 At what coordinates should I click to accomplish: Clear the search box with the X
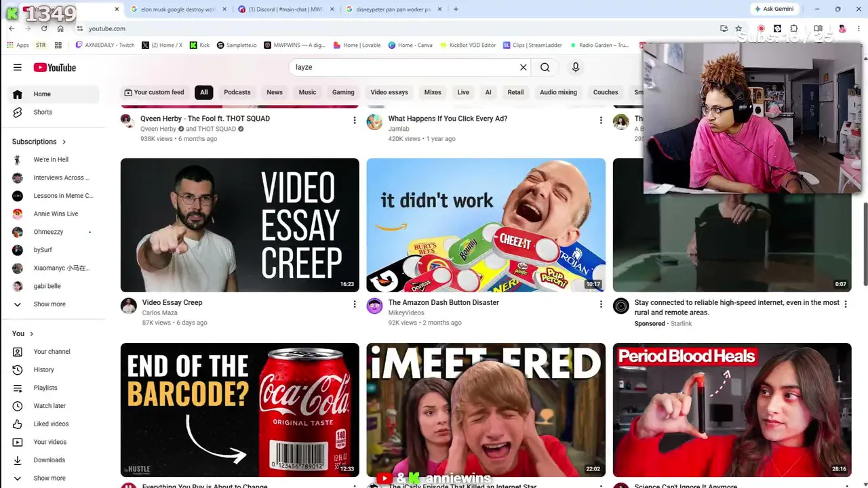click(x=523, y=67)
